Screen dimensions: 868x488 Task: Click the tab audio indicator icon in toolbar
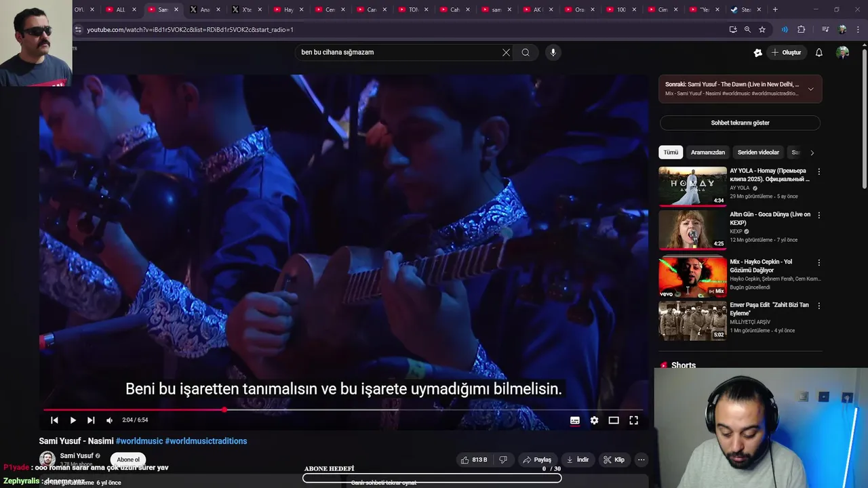coord(785,30)
